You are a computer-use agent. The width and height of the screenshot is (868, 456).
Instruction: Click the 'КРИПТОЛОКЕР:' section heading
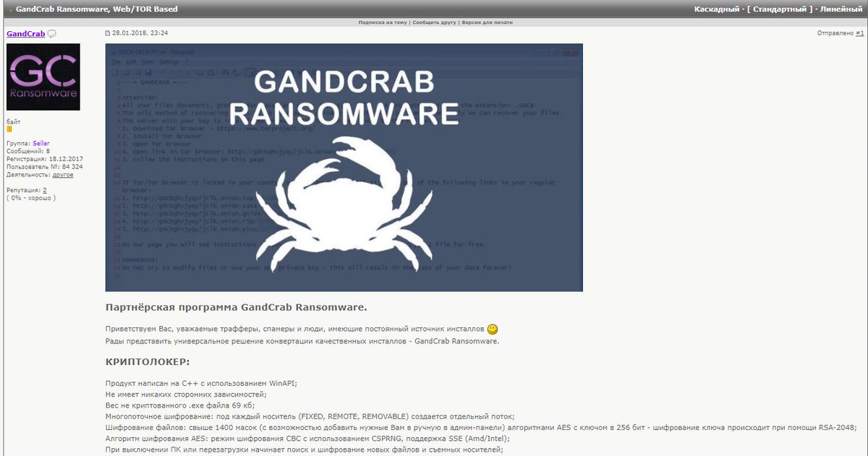pyautogui.click(x=148, y=361)
